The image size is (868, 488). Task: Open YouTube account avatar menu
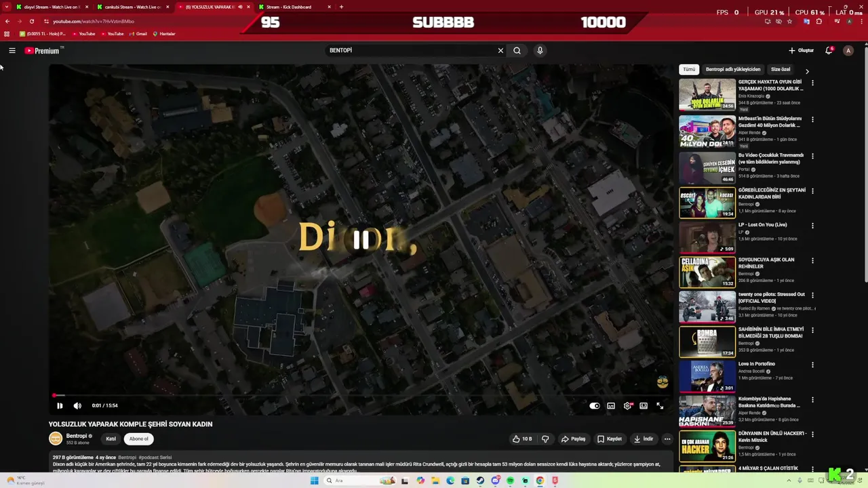tap(848, 50)
